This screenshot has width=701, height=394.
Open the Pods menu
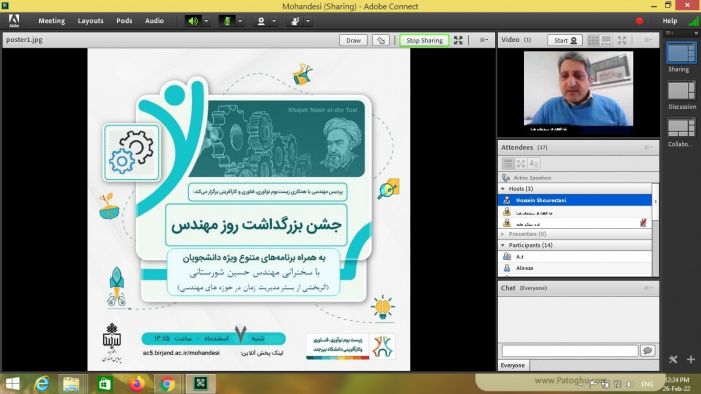[x=124, y=21]
